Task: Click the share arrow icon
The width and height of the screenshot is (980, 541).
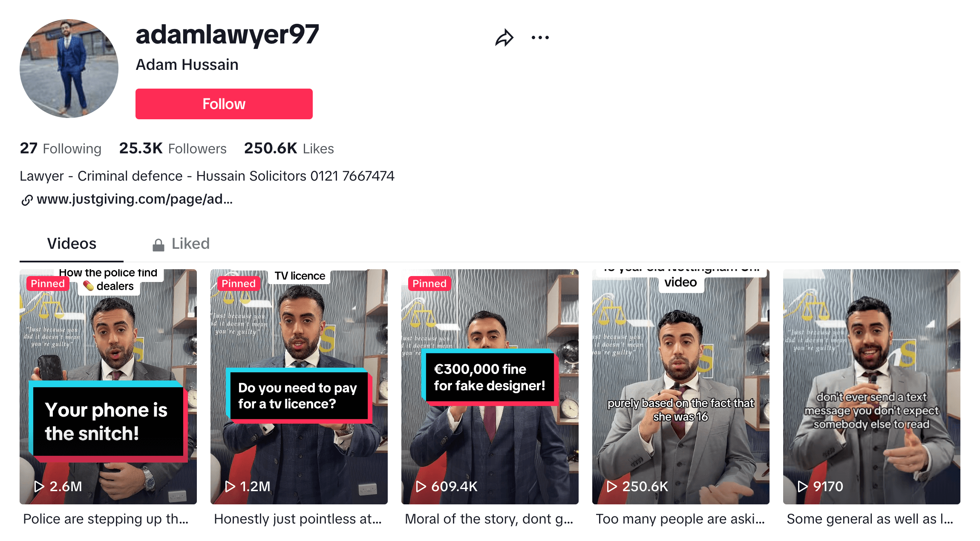Action: (504, 37)
